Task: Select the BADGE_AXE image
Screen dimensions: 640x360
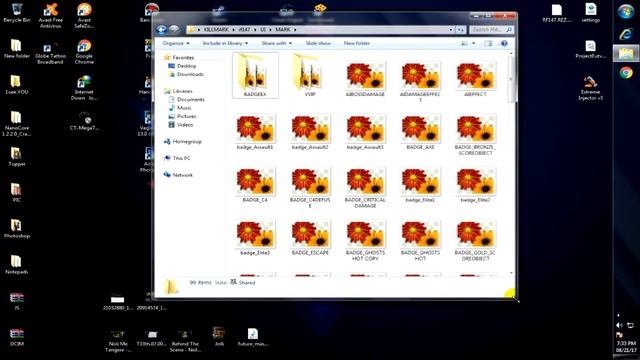Action: (x=420, y=131)
